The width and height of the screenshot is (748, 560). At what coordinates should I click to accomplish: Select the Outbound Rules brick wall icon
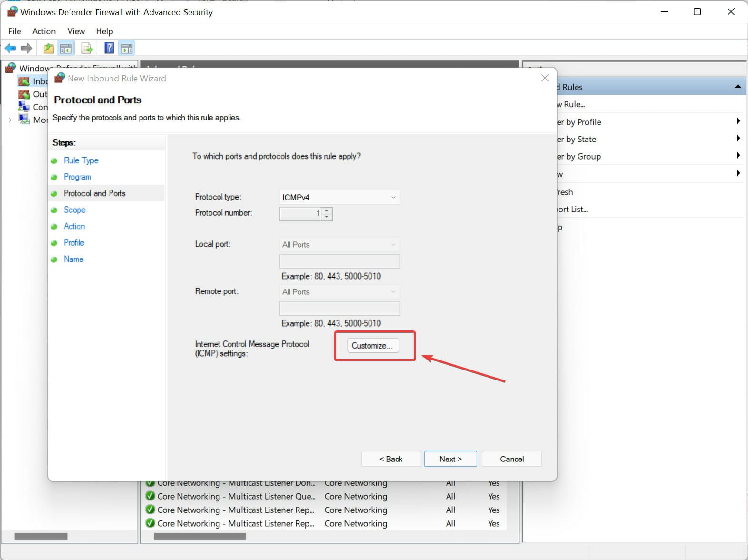click(24, 94)
